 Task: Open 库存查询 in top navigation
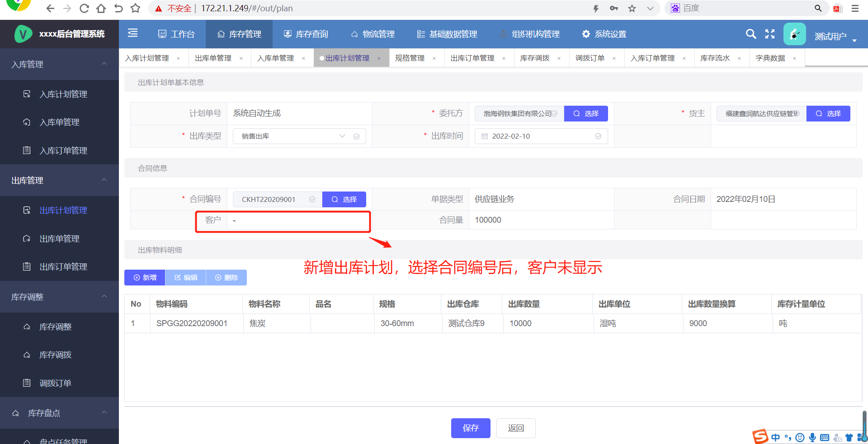click(x=306, y=34)
